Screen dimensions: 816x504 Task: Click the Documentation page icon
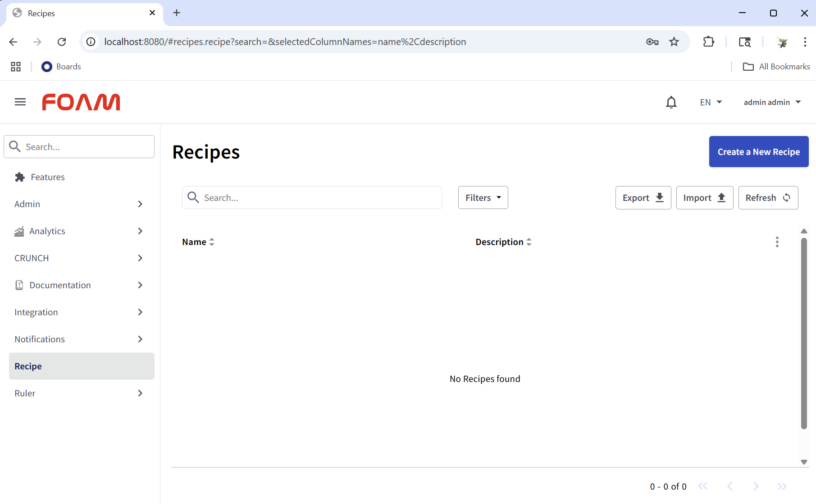[19, 285]
